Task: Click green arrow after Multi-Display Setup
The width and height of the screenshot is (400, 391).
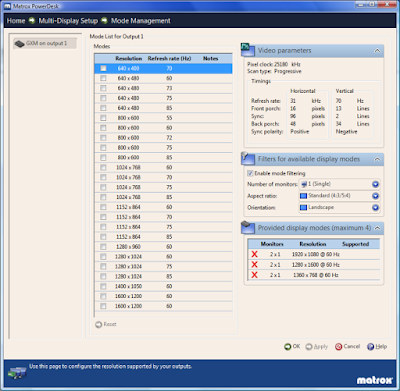Action: click(x=104, y=20)
